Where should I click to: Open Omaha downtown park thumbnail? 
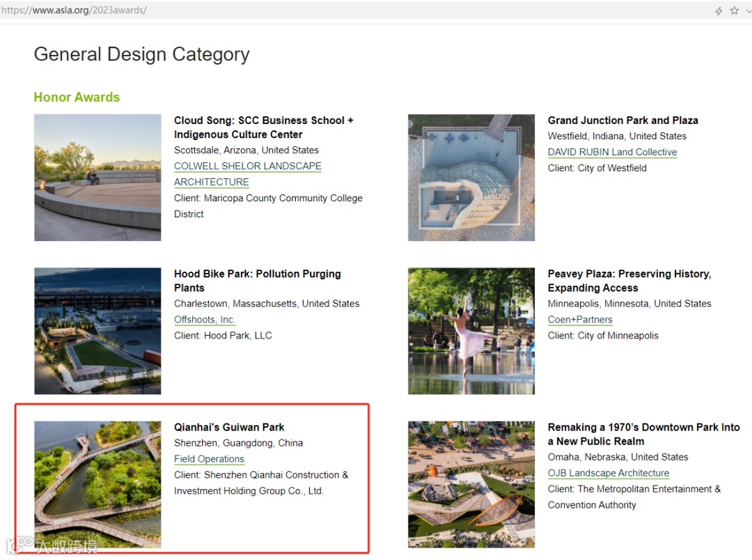tap(471, 485)
